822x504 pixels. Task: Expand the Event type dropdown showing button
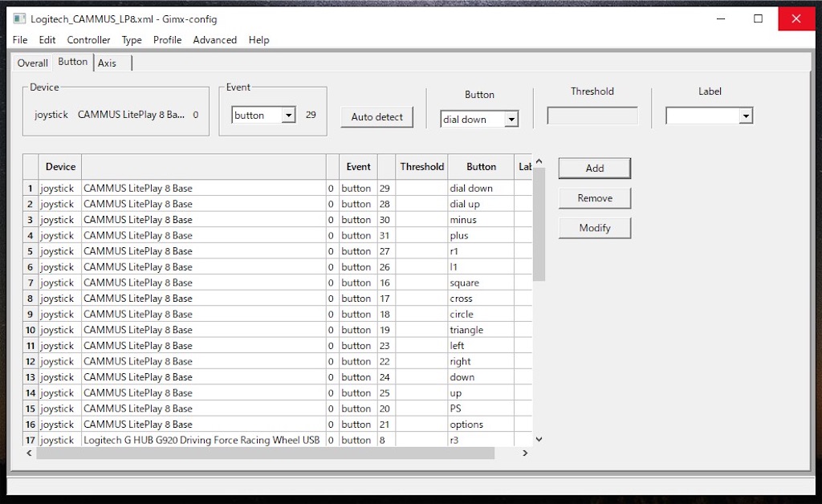pyautogui.click(x=288, y=116)
